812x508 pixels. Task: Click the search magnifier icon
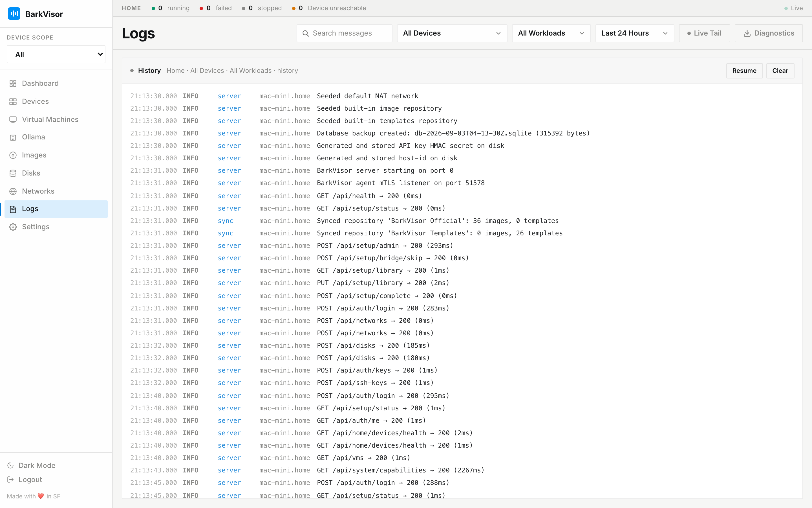[x=305, y=33]
